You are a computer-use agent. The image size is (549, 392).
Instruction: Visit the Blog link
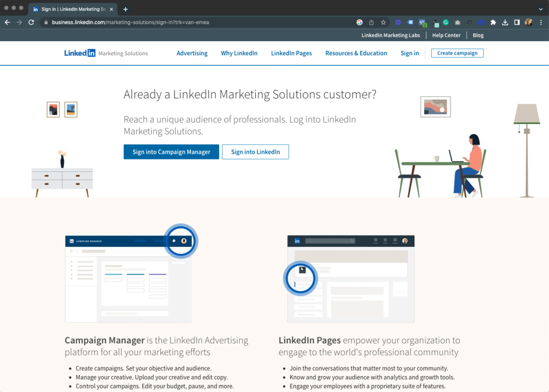tap(478, 35)
